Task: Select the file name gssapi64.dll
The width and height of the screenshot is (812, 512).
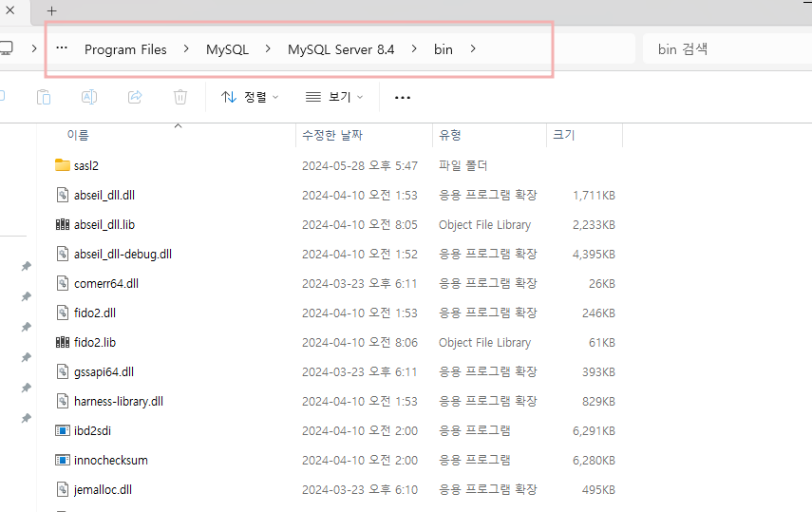Action: click(x=104, y=371)
